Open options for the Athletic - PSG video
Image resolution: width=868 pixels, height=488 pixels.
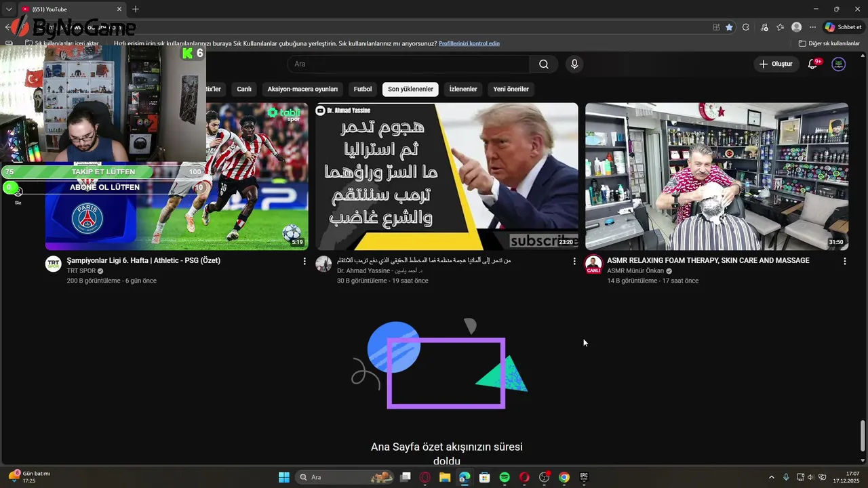tap(304, 261)
